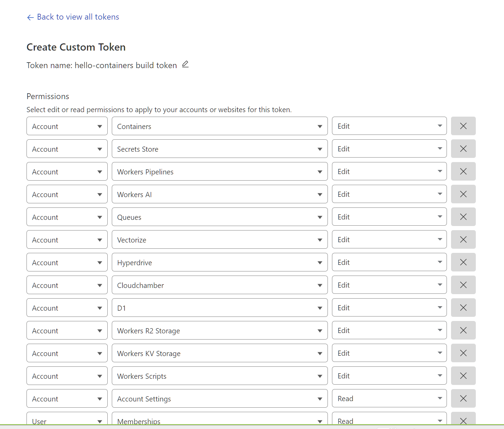Delete the Workers R2 Storage row
504x429 pixels.
[x=463, y=330]
